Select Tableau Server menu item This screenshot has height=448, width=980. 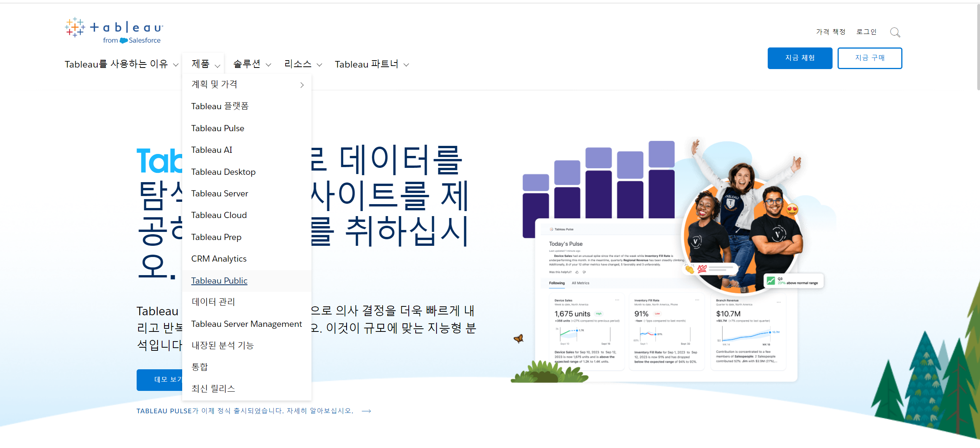[247, 193]
